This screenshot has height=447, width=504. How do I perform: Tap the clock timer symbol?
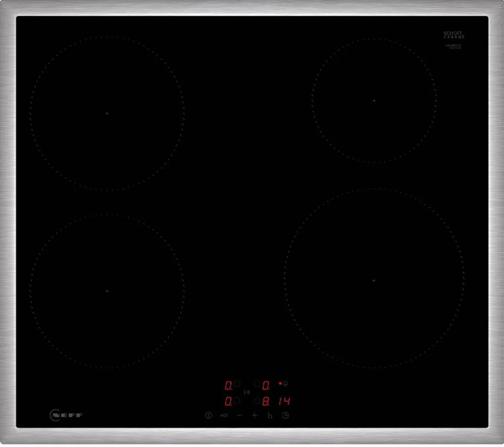(x=285, y=415)
